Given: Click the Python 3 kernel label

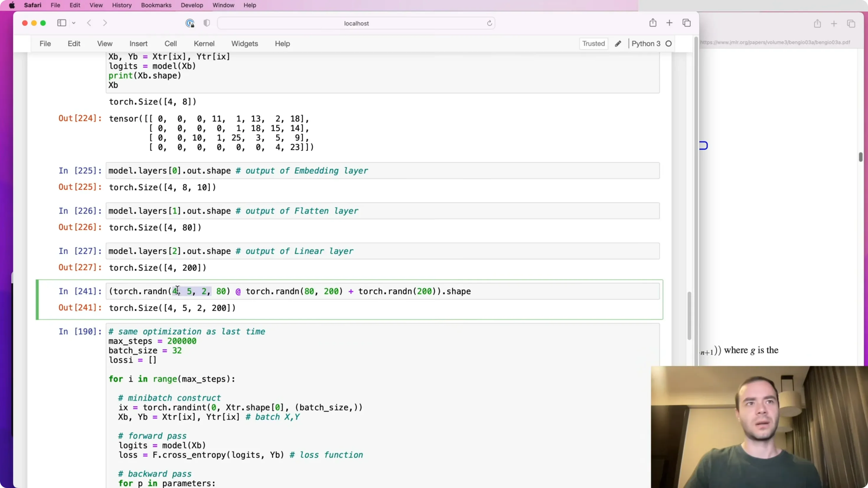Looking at the screenshot, I should (x=646, y=43).
